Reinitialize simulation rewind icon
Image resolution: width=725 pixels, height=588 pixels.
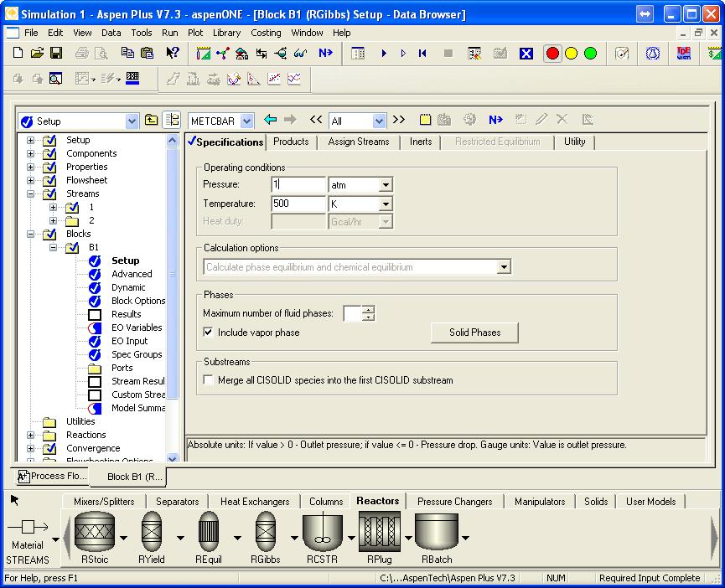pyautogui.click(x=422, y=53)
